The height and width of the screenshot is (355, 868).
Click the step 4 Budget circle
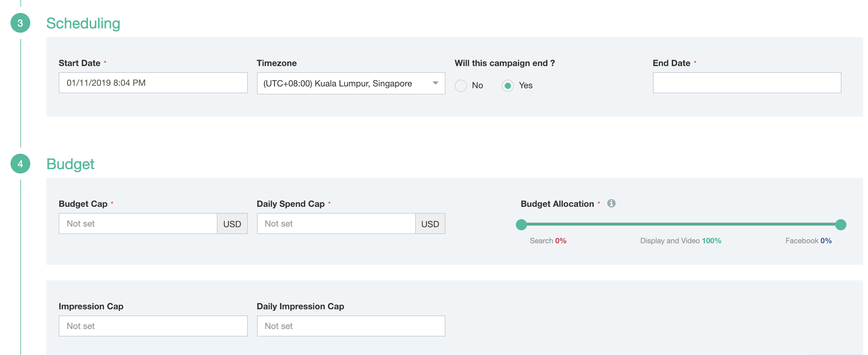tap(20, 164)
